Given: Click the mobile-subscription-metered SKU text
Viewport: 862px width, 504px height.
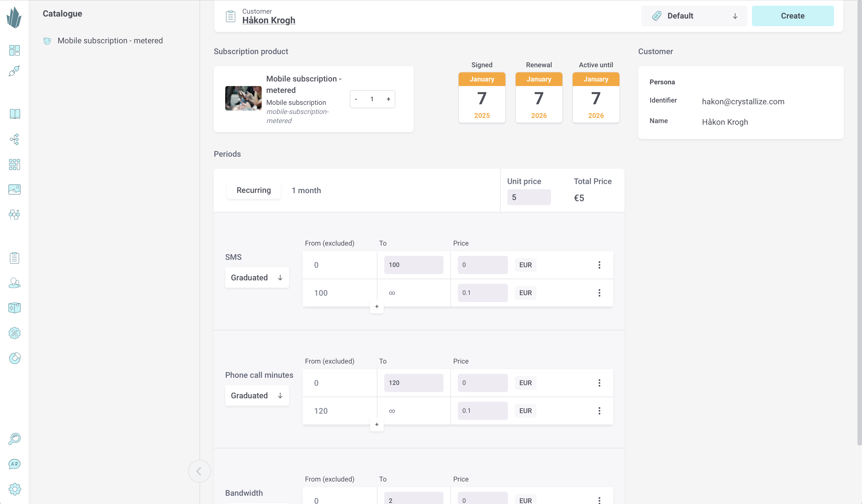Looking at the screenshot, I should 297,116.
